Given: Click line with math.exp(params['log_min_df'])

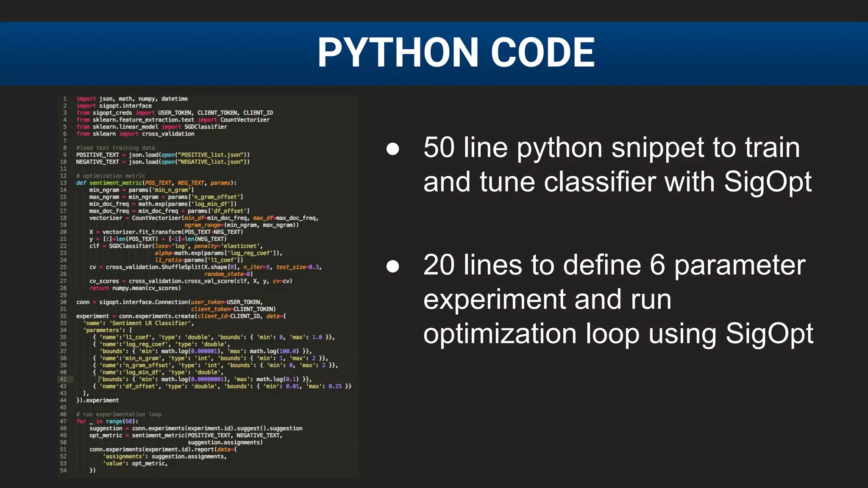Looking at the screenshot, I should (163, 204).
